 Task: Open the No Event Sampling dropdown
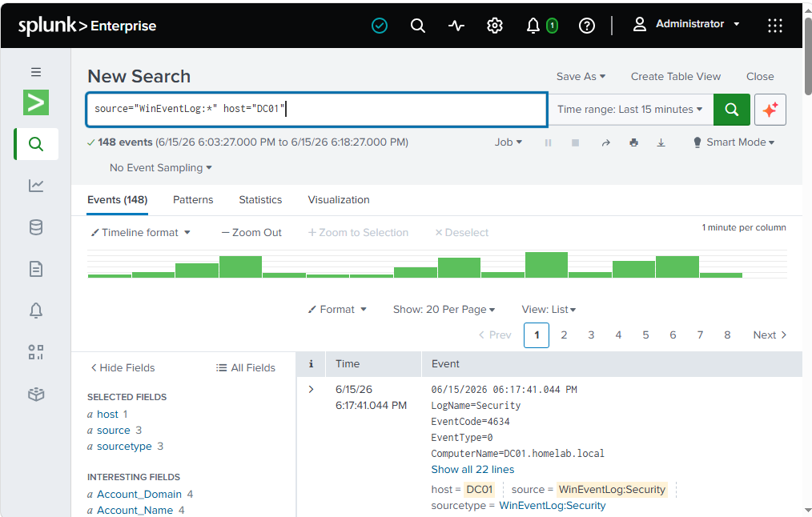pyautogui.click(x=160, y=168)
